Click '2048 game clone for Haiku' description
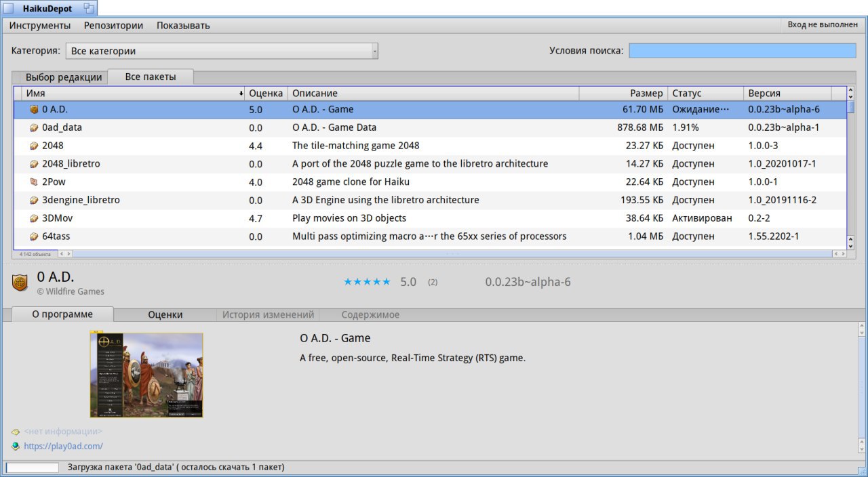Image resolution: width=868 pixels, height=477 pixels. pos(351,182)
